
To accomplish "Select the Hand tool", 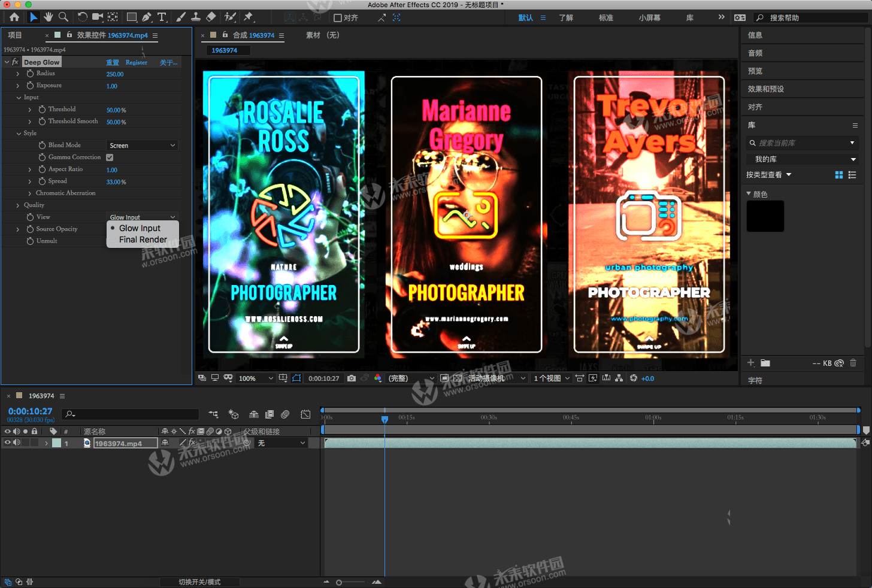I will click(x=49, y=17).
